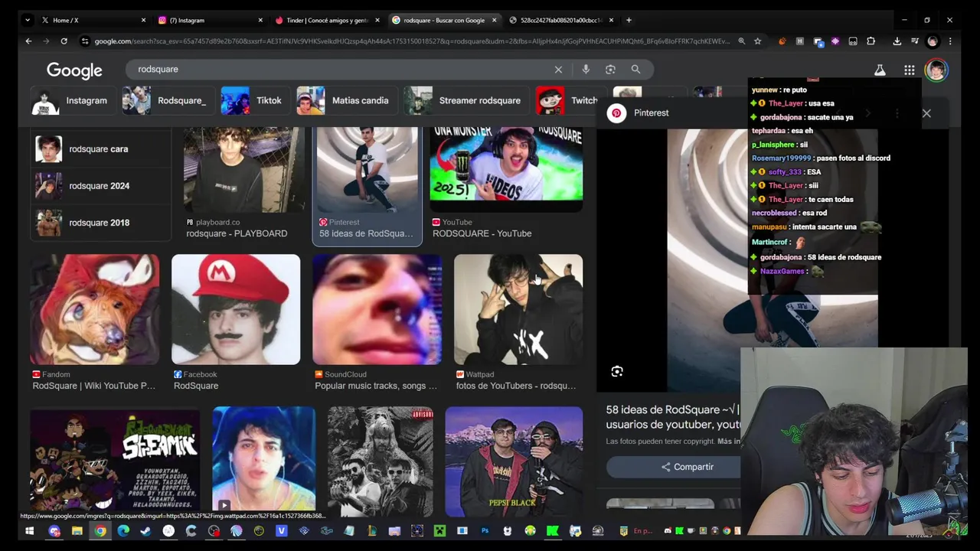Open 58 ideas de RodSquare Pinterest link
Viewport: 980px width, 551px height.
tap(366, 234)
